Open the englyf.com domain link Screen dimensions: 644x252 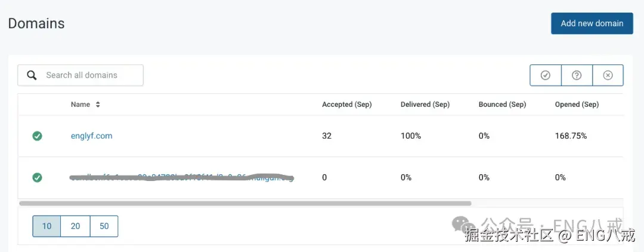click(x=91, y=136)
